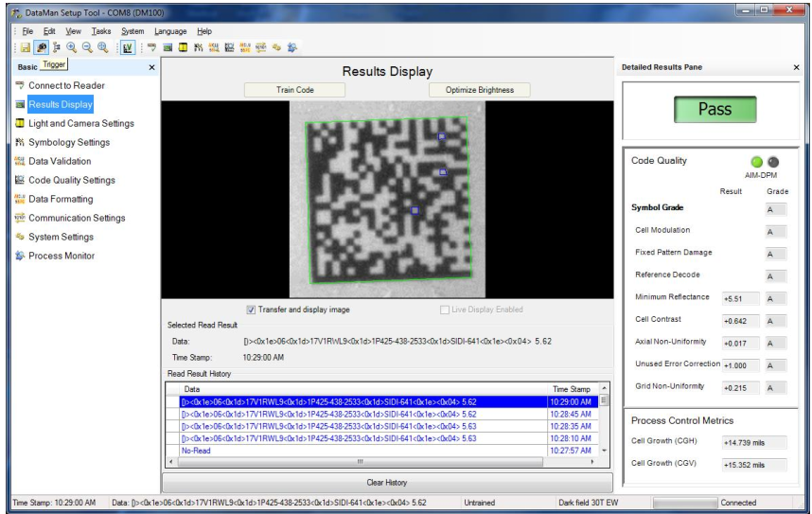Select history row stamped 10:28:35 AM
This screenshot has width=812, height=514.
tap(382, 426)
